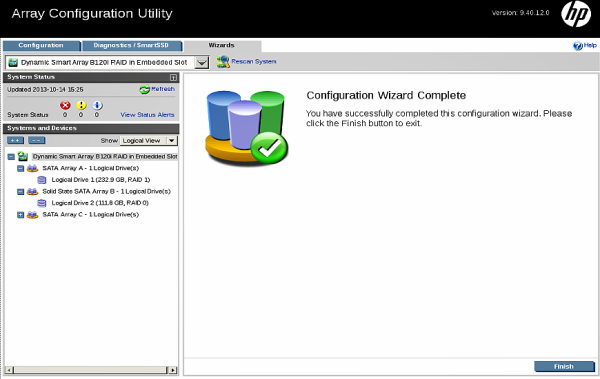Collapse the Dynamic Smart Array B120i node
The width and height of the screenshot is (600, 379).
[x=11, y=157]
